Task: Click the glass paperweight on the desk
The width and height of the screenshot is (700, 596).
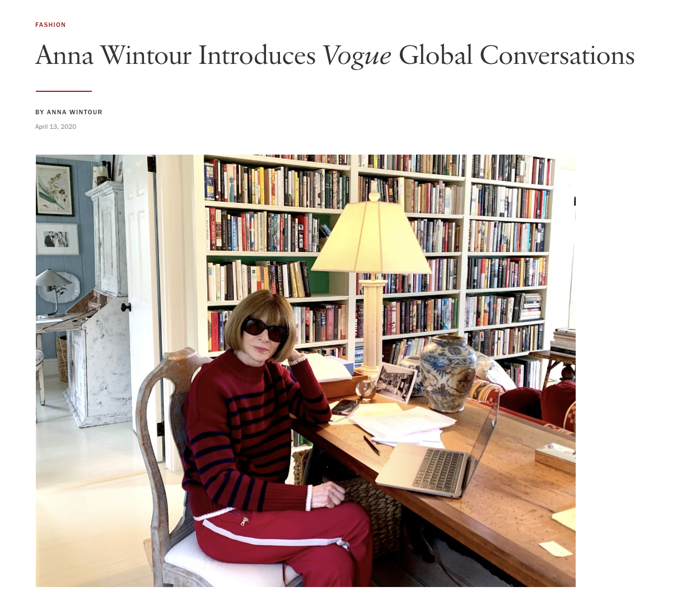Action: (366, 390)
